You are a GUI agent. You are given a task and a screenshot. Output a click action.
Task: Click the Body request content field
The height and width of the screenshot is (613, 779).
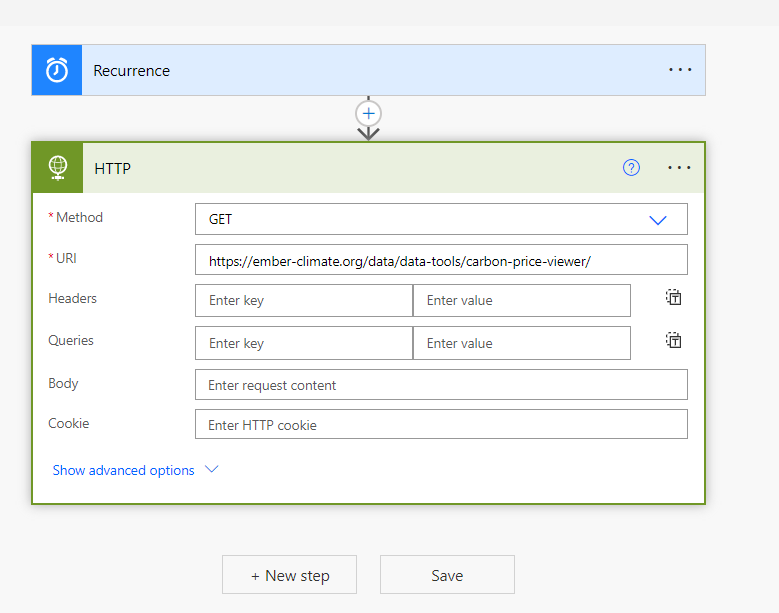[x=441, y=385]
